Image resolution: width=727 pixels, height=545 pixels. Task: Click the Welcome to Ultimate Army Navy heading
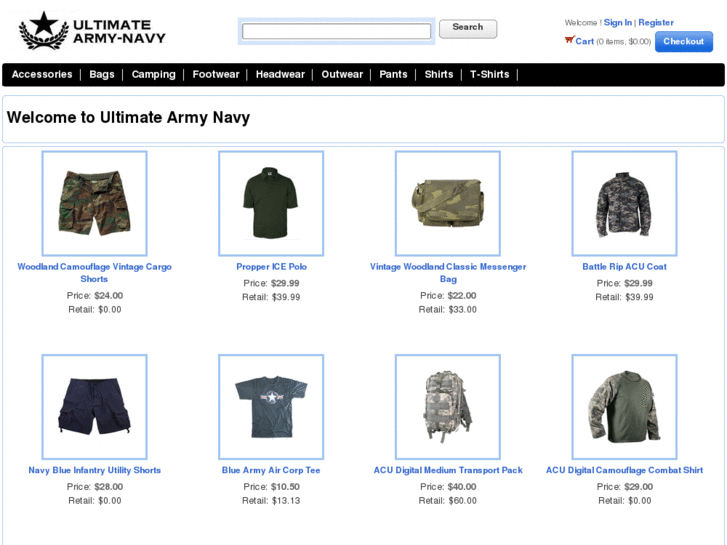(x=128, y=117)
